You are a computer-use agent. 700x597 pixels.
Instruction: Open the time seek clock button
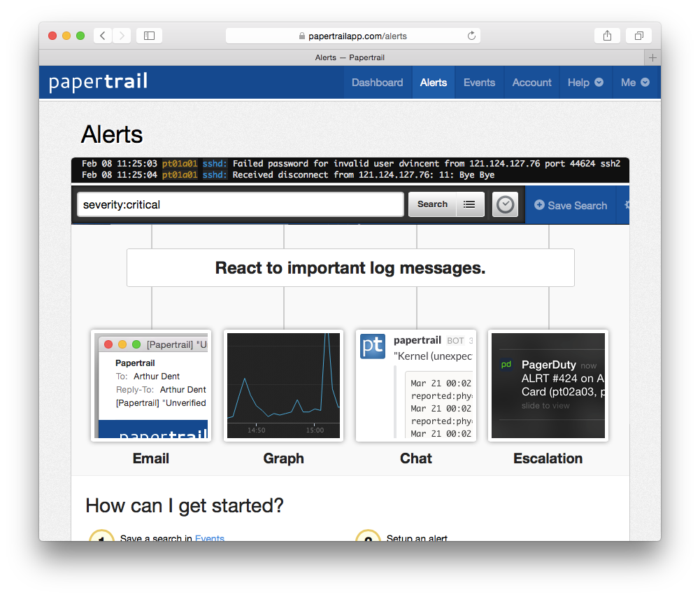coord(506,204)
